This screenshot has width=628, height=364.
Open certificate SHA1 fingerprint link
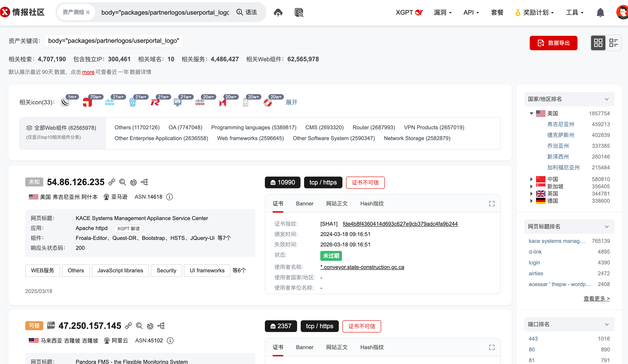click(x=400, y=224)
